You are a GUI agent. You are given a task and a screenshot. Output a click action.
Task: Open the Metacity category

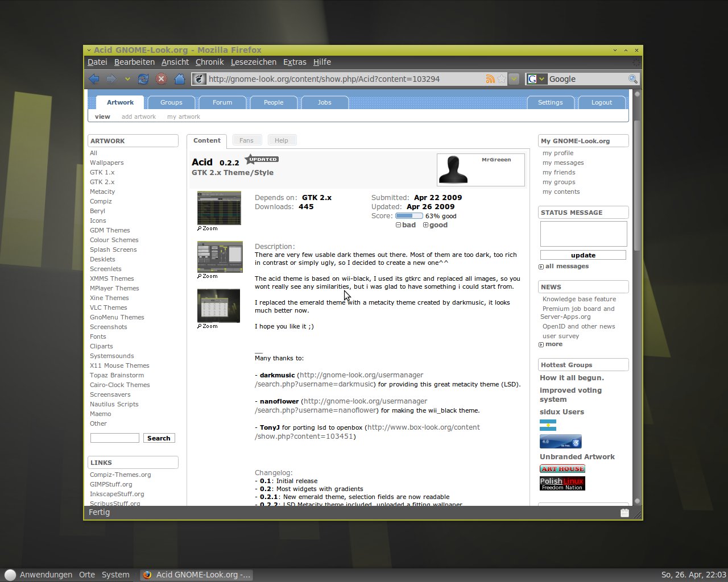point(102,192)
